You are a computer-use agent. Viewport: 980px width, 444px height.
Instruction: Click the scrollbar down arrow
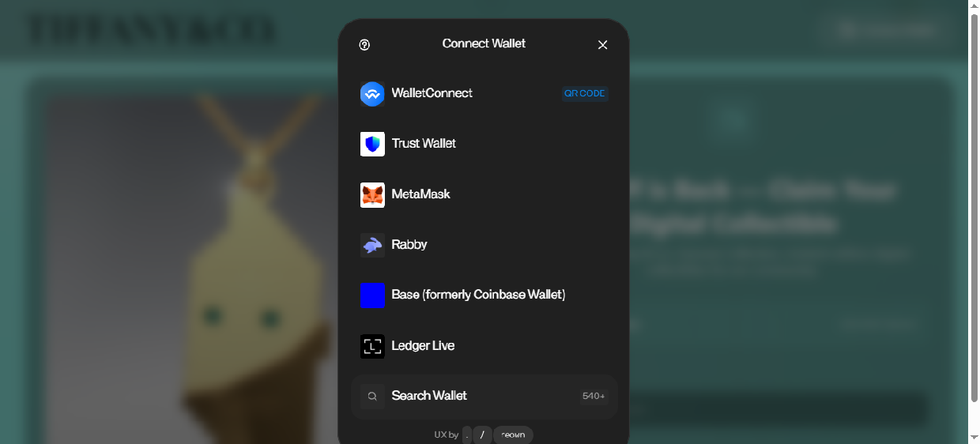[974, 437]
